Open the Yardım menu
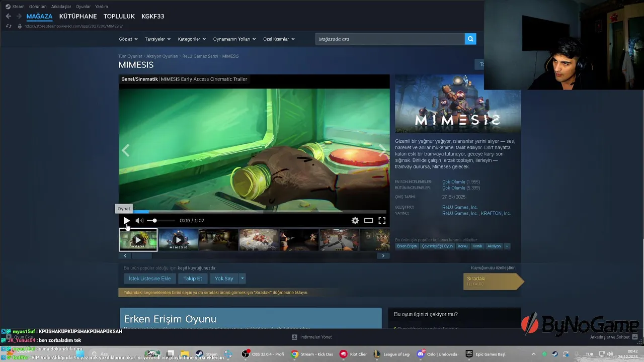 [x=102, y=7]
